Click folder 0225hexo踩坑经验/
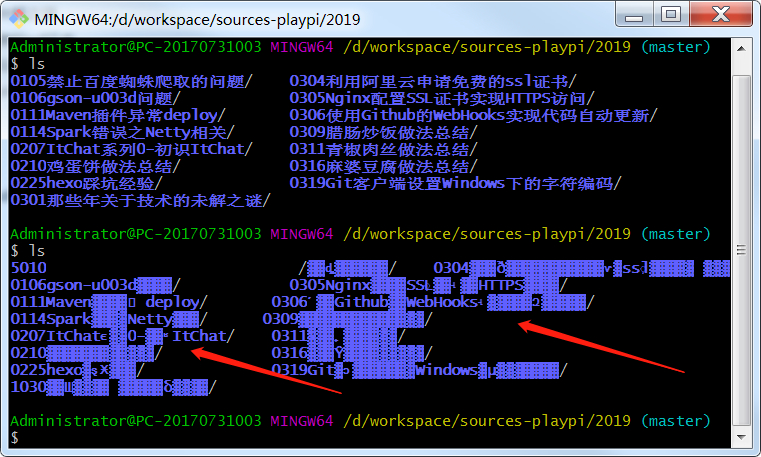Viewport: 761px width, 457px height. click(87, 183)
